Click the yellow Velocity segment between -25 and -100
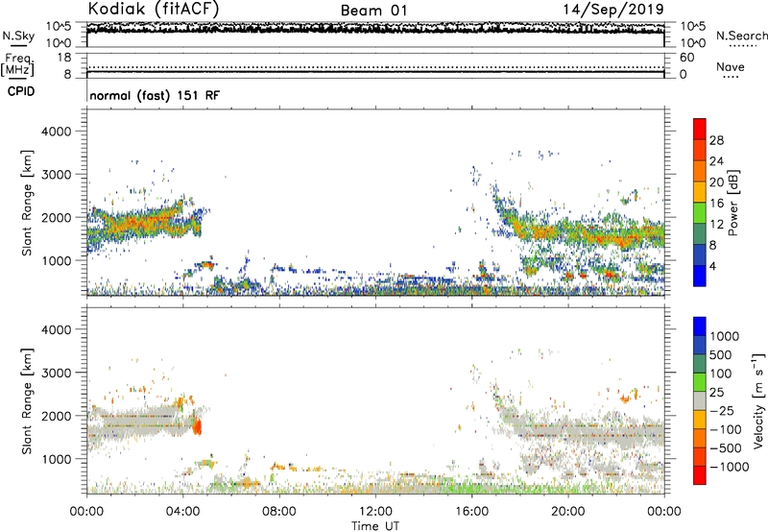 (700, 420)
